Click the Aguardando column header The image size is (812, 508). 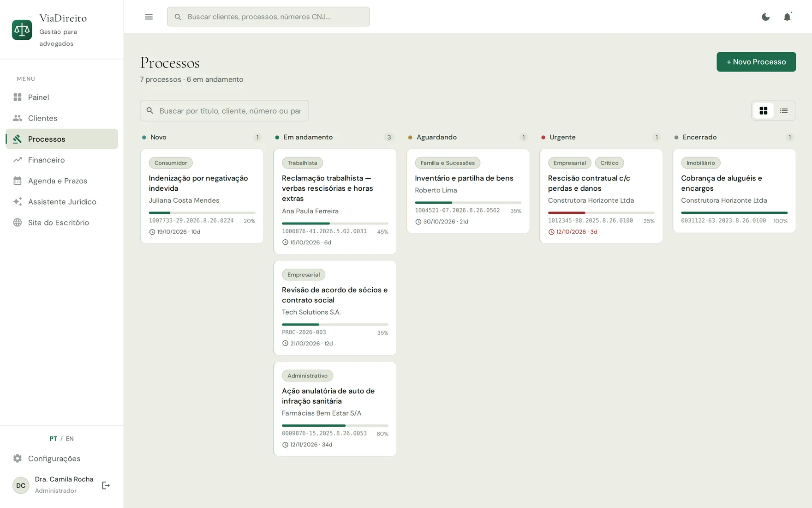pos(468,138)
